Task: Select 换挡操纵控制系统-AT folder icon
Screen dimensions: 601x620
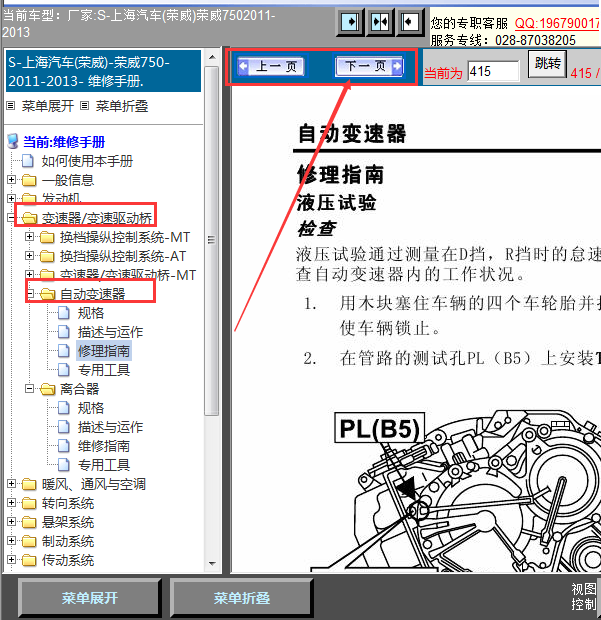Action: coord(47,256)
